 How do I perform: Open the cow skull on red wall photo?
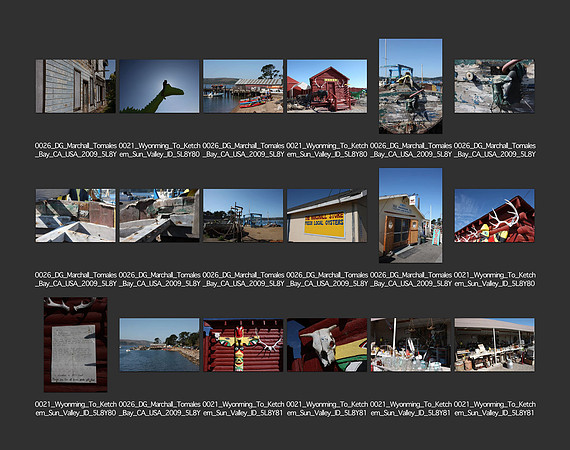click(327, 345)
